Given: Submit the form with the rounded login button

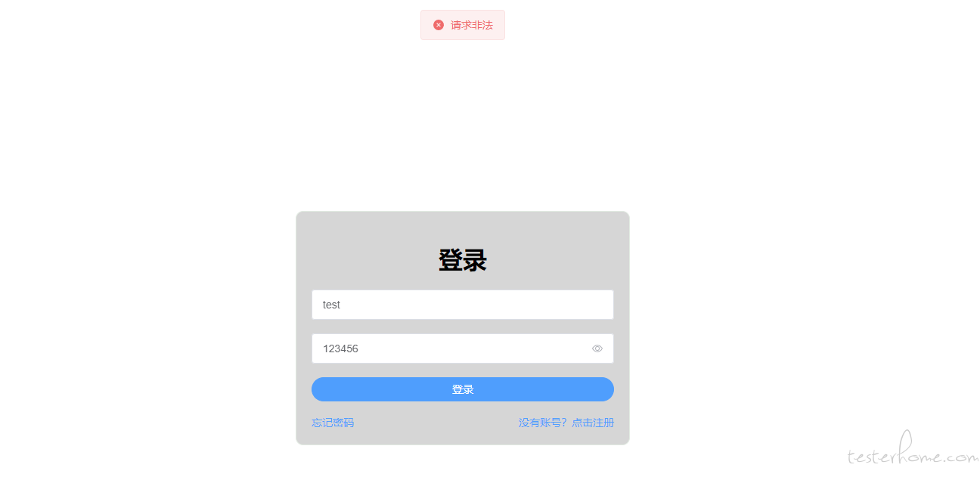Looking at the screenshot, I should click(463, 389).
